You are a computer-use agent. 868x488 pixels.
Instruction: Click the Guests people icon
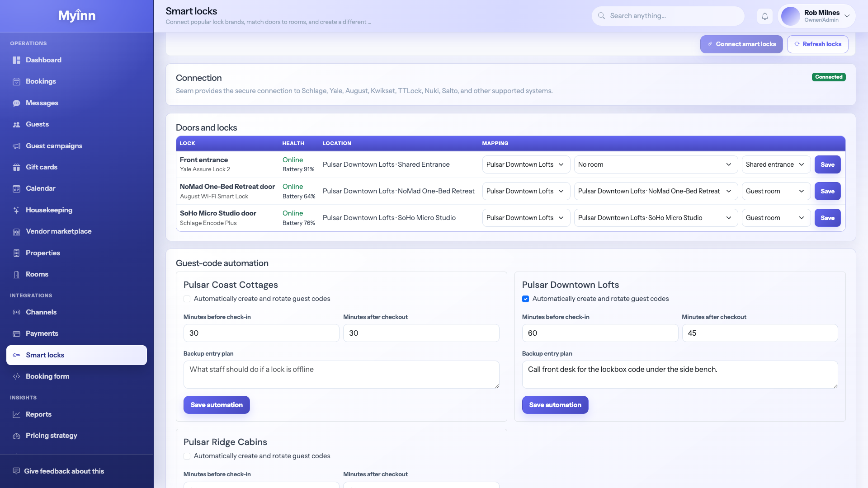17,124
